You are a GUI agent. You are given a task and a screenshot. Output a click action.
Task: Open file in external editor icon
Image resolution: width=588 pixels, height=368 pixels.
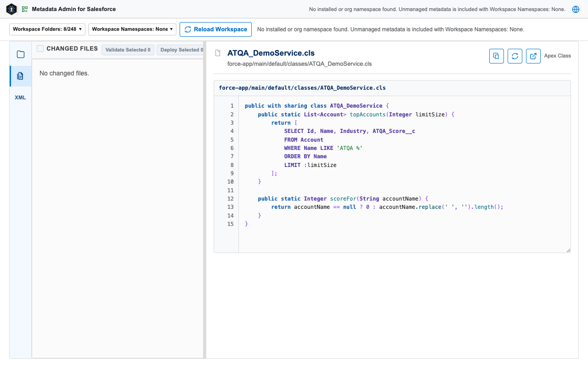click(533, 56)
